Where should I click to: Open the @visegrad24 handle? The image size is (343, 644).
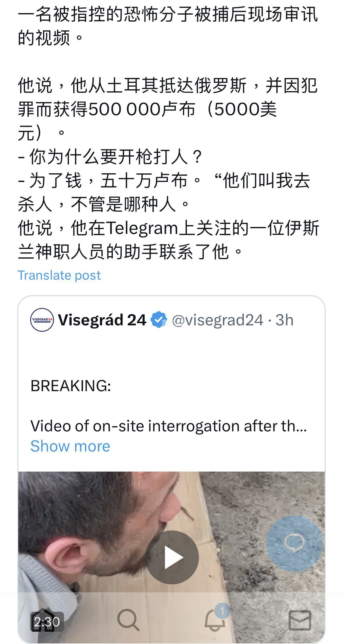tap(218, 320)
